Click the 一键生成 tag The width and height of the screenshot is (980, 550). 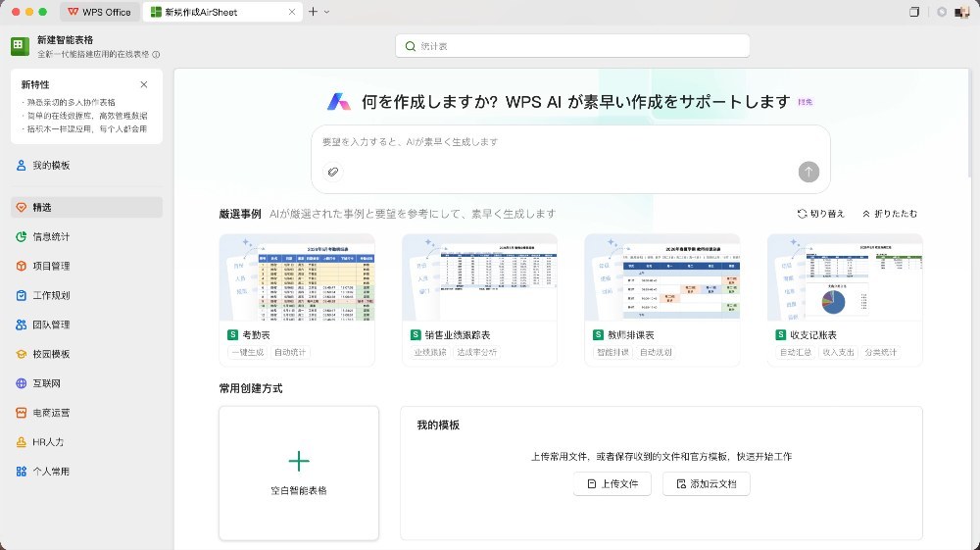pos(248,353)
